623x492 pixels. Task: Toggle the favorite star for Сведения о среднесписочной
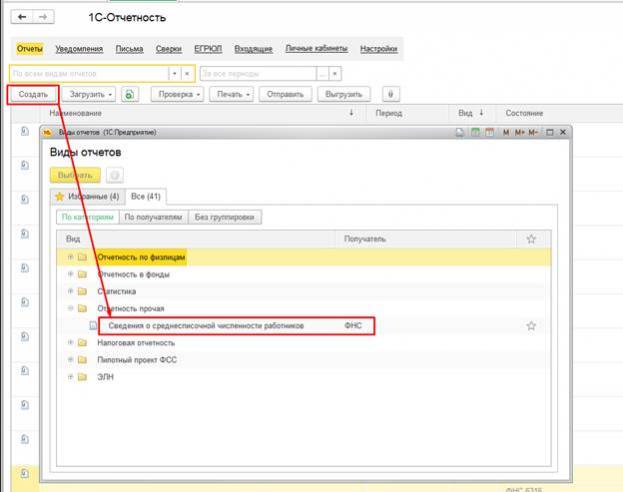click(531, 326)
